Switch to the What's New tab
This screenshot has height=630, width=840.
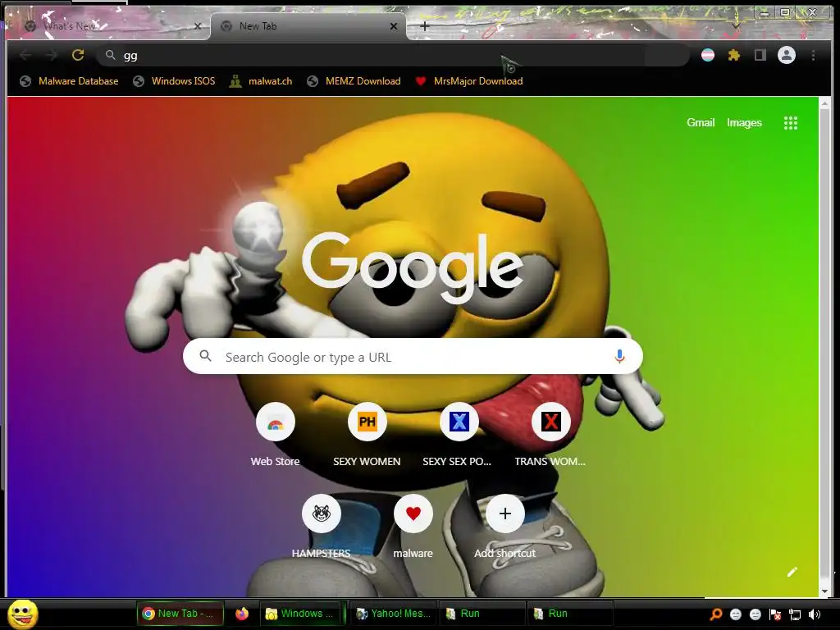tap(107, 25)
